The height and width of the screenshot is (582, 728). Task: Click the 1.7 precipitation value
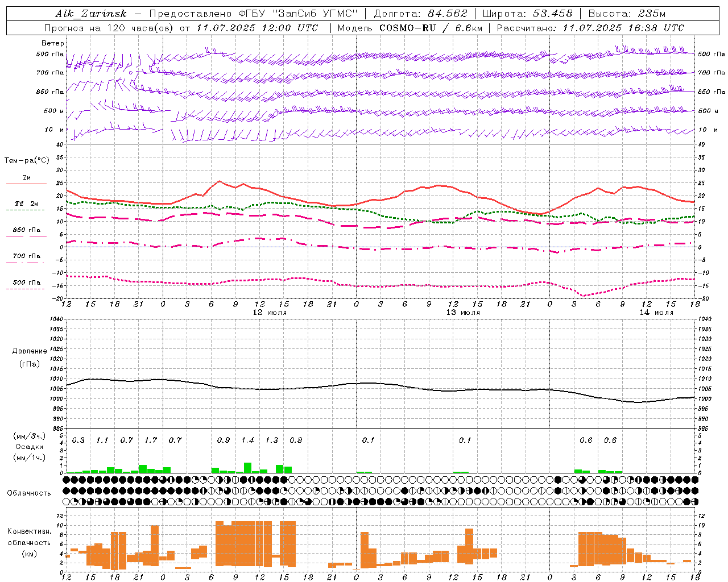coord(151,440)
